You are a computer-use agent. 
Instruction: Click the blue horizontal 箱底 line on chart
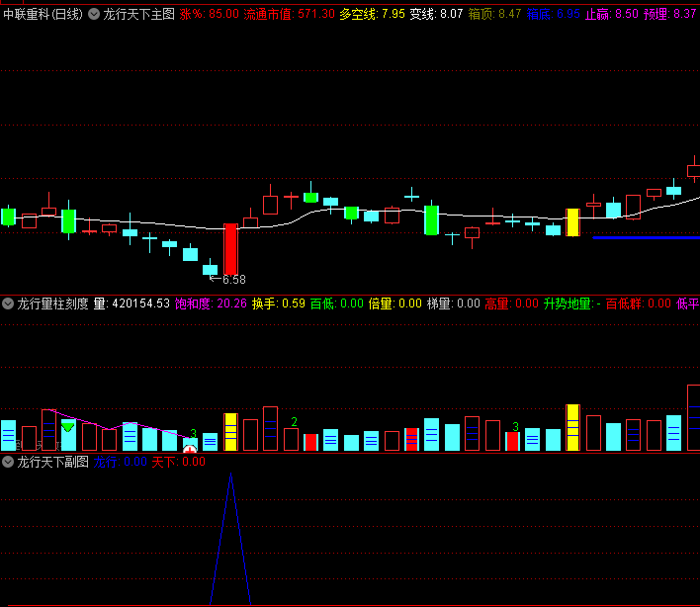pyautogui.click(x=646, y=238)
